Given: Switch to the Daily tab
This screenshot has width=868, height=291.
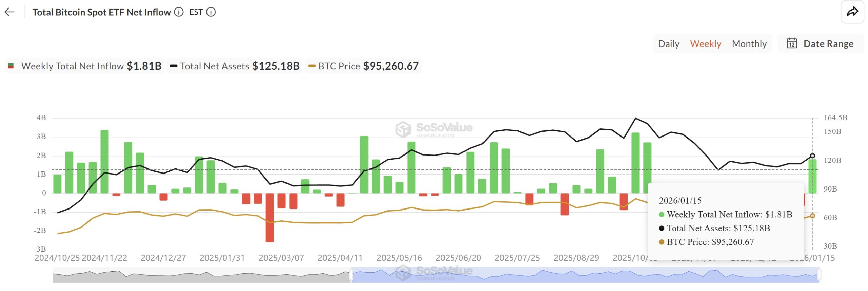Looking at the screenshot, I should pos(668,43).
